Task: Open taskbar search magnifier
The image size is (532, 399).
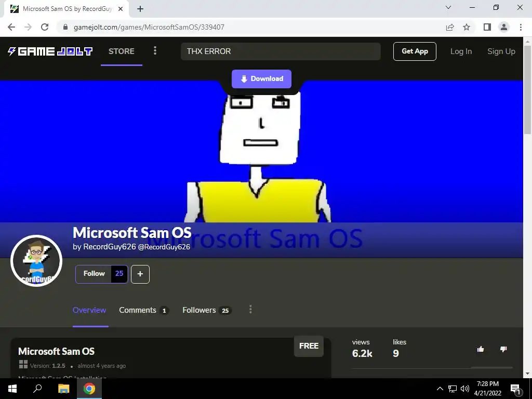Action: tap(37, 389)
